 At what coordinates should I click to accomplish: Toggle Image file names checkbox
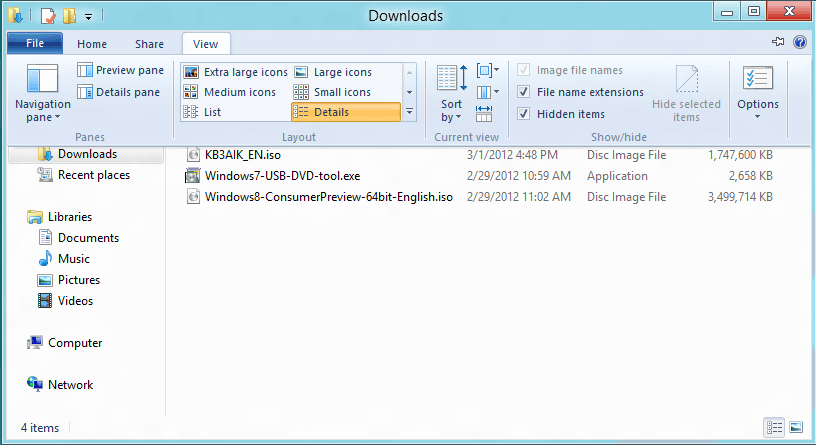tap(524, 70)
